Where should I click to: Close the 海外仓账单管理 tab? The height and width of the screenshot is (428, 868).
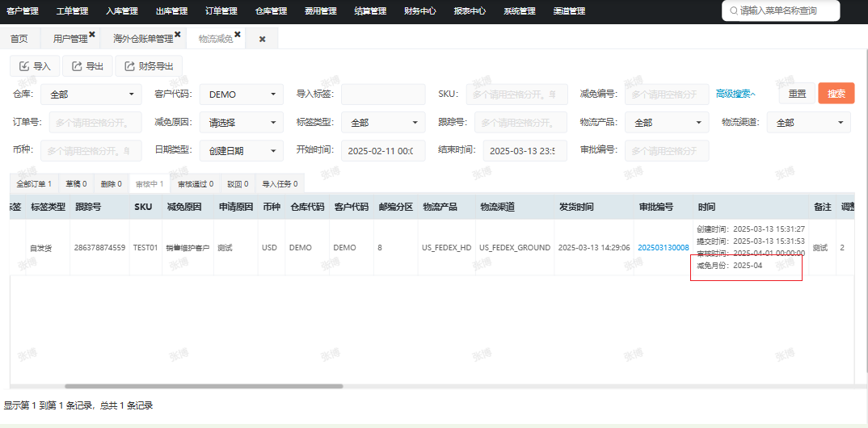[178, 34]
